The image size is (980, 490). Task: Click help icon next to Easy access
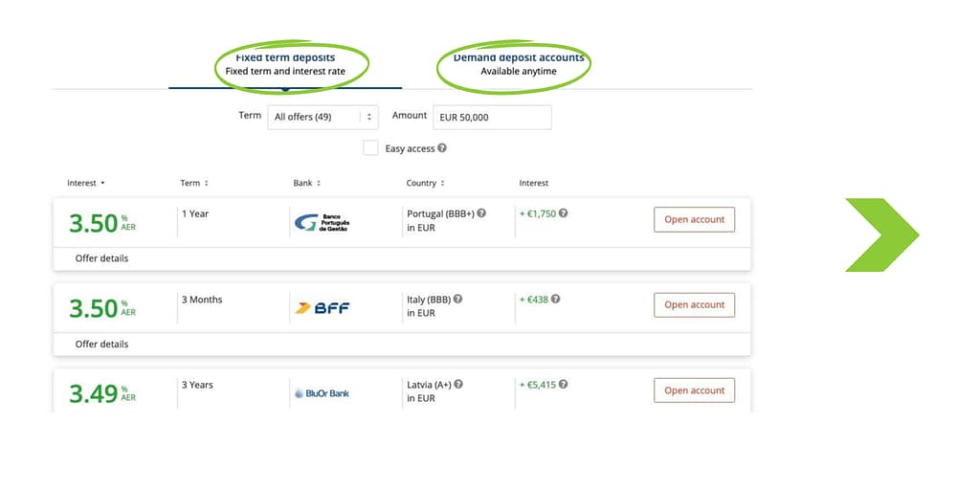point(442,148)
